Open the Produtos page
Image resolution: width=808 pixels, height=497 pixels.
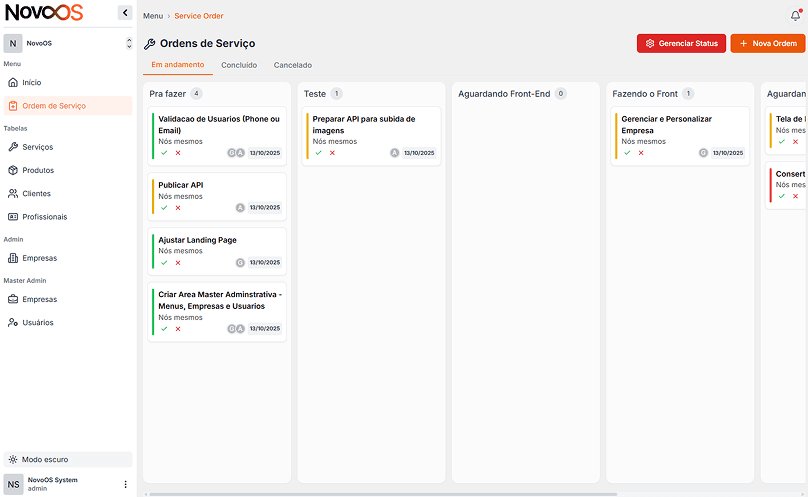38,170
